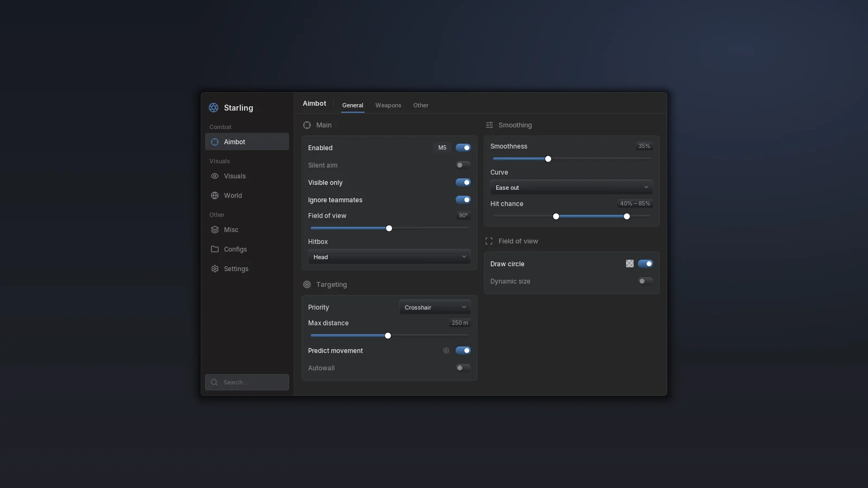Click the World globe icon in sidebar
Image resolution: width=868 pixels, height=488 pixels.
pyautogui.click(x=215, y=196)
